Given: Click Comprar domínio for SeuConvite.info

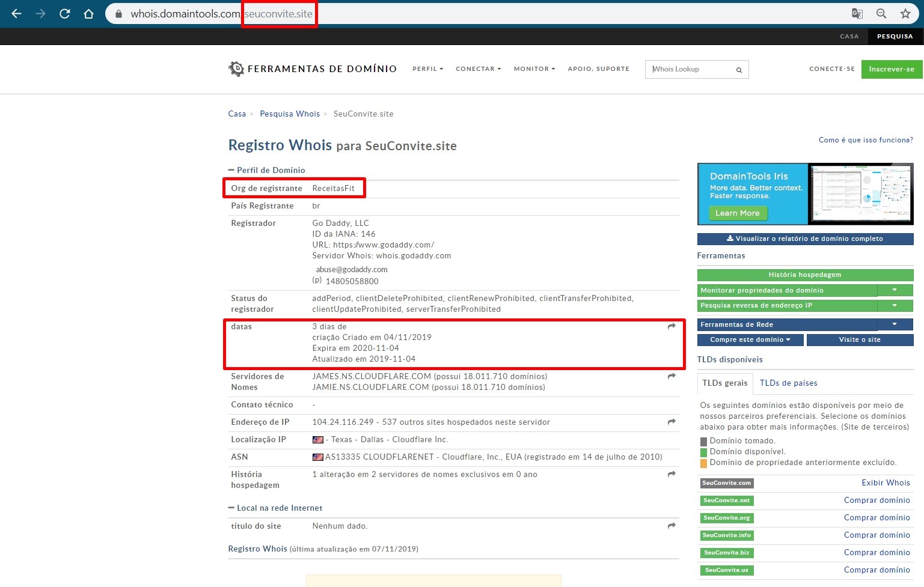Looking at the screenshot, I should point(877,535).
